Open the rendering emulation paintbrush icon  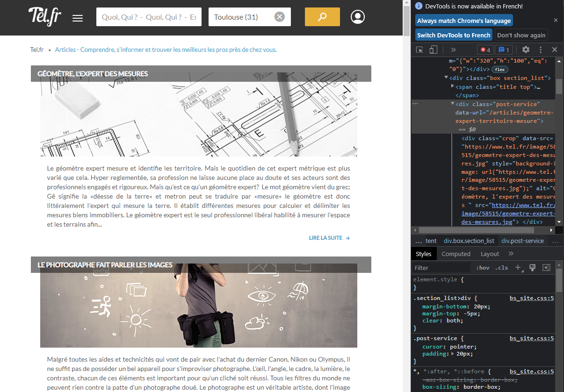coord(532,268)
